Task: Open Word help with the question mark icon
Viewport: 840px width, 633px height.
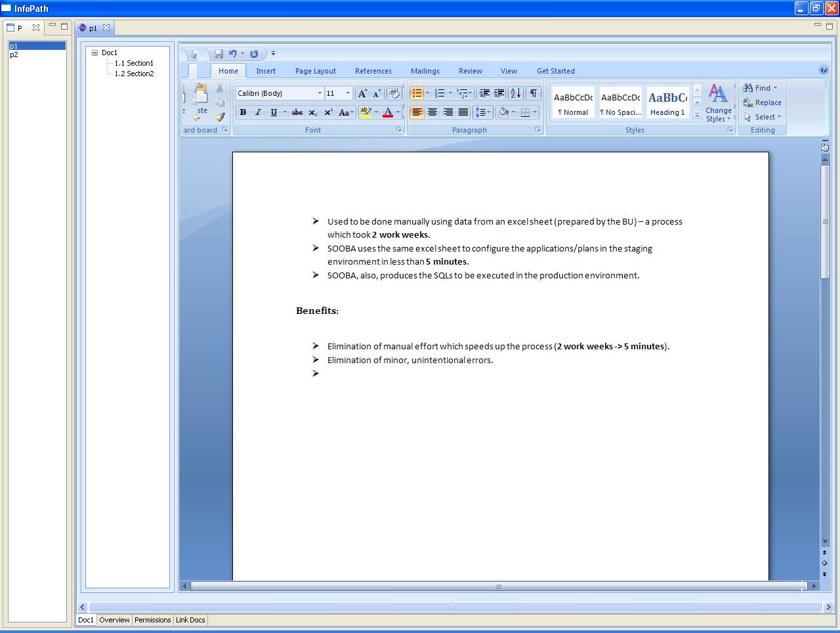Action: [824, 70]
